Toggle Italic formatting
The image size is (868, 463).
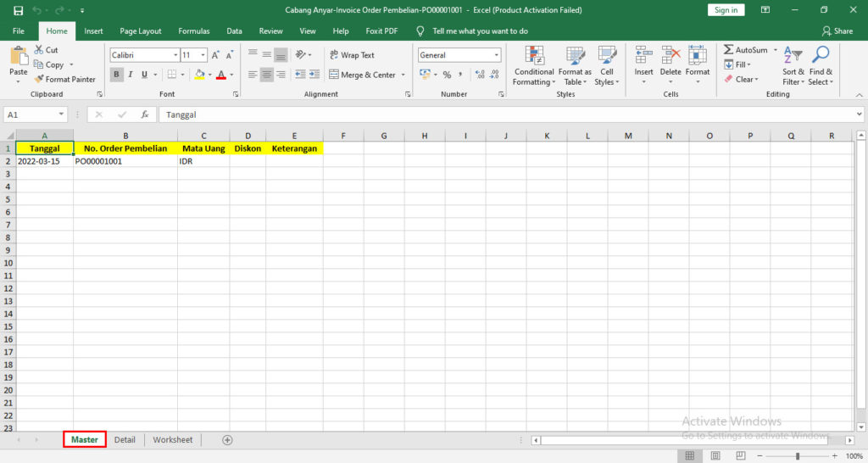(x=131, y=75)
